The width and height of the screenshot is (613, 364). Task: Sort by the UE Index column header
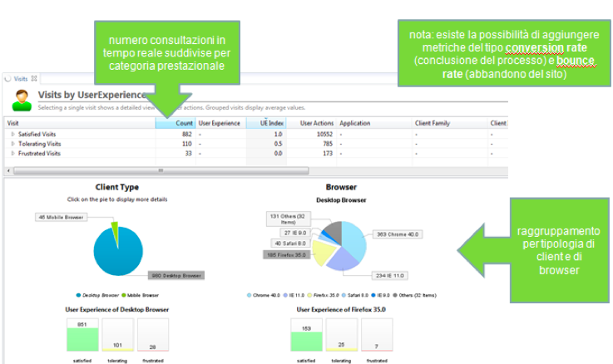tap(266, 123)
